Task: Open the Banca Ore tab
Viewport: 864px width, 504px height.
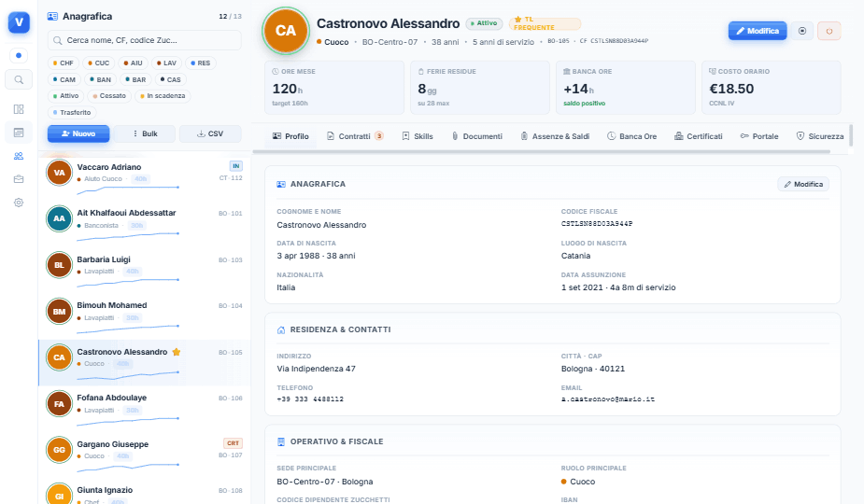Action: click(x=632, y=136)
